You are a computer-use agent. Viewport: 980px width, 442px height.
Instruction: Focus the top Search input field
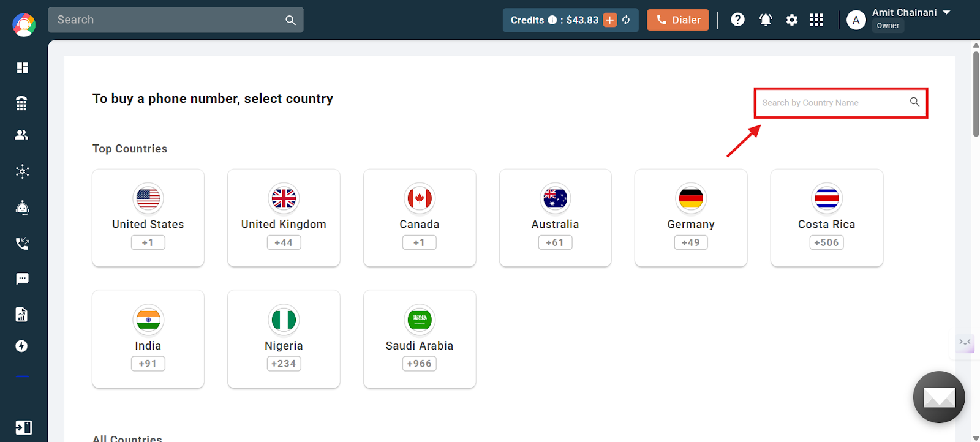click(x=176, y=20)
